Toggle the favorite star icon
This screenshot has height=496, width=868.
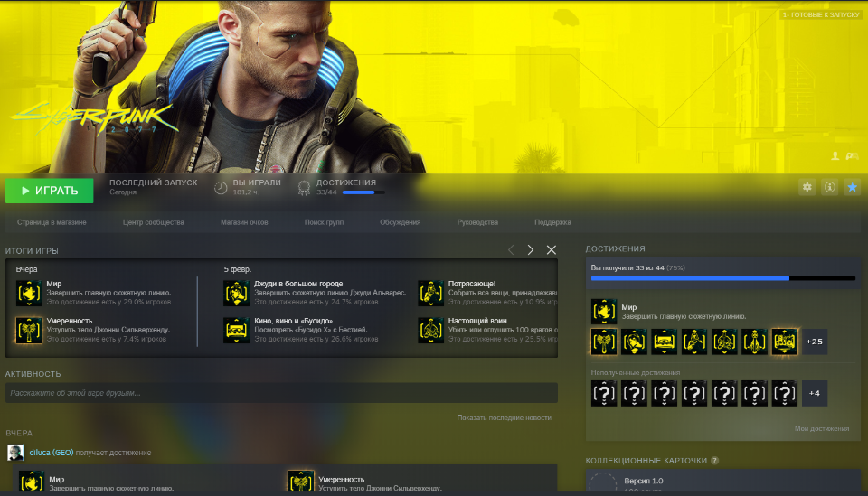(852, 187)
